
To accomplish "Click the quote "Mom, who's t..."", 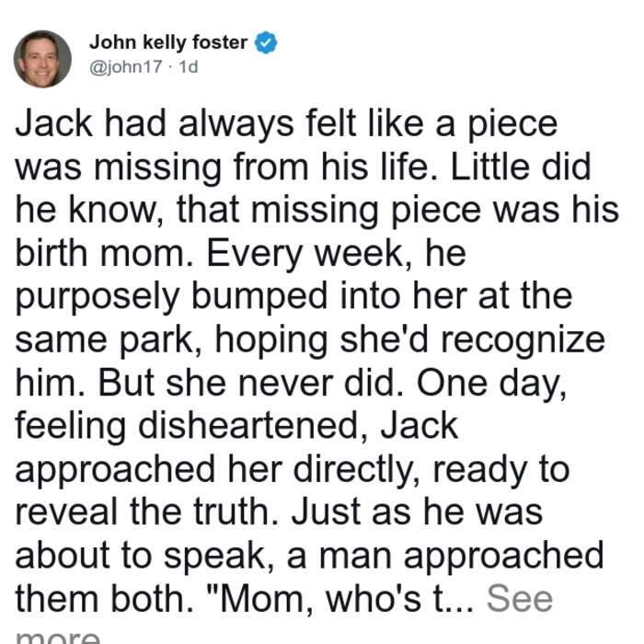I will [346, 599].
